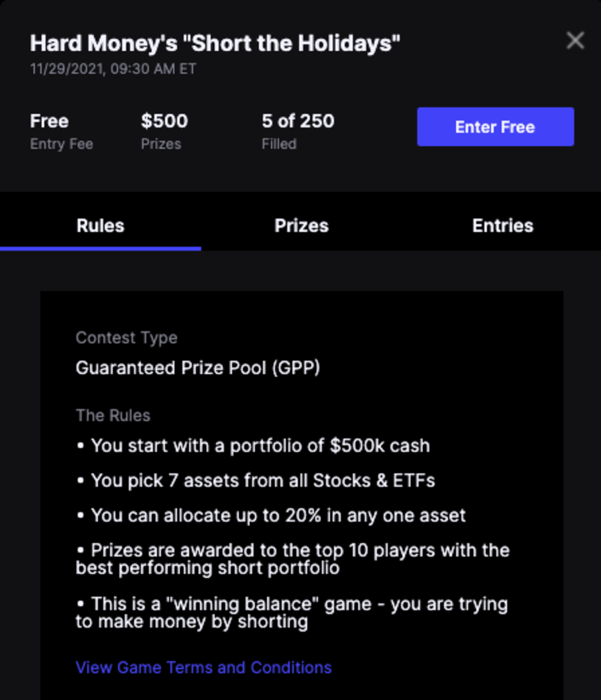Open View Game Terms and Conditions link
601x700 pixels.
[203, 668]
